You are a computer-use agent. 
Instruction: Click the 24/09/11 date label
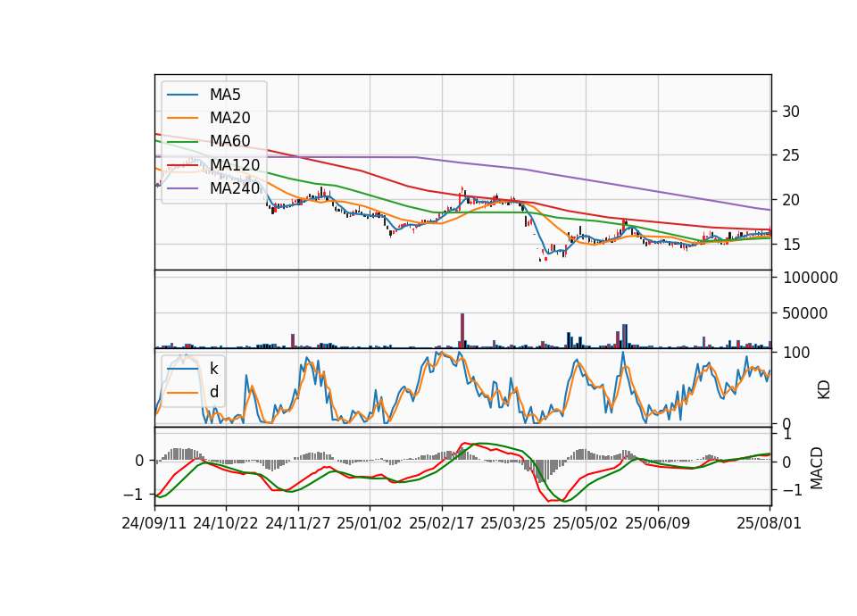[x=154, y=523]
